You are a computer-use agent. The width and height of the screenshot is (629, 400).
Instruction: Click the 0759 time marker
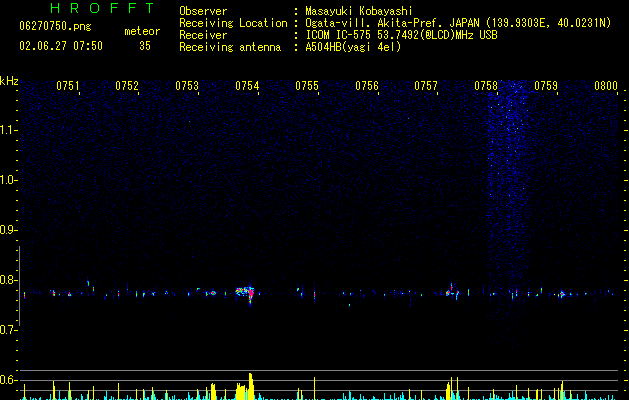tap(546, 86)
